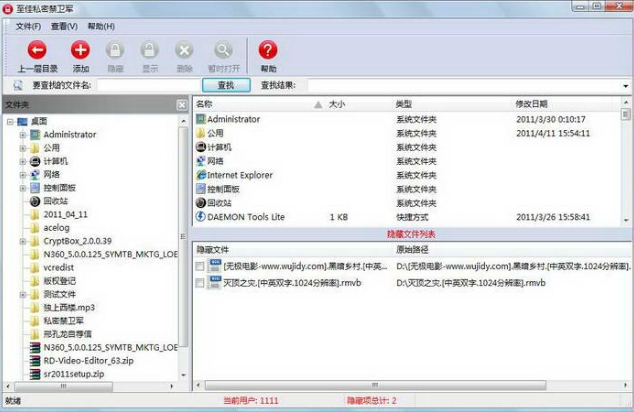Viewport: 634px width, 412px height.
Task: Select Administrator icon in file list
Action: click(201, 119)
